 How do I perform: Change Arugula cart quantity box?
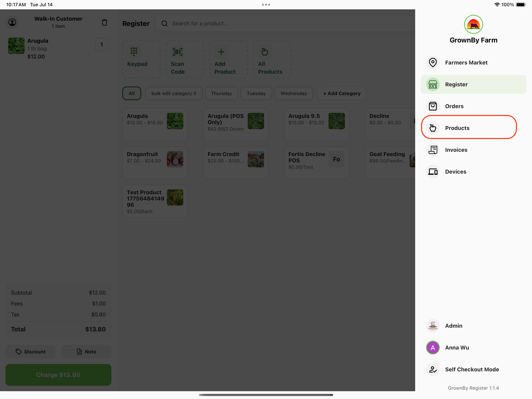(x=101, y=45)
